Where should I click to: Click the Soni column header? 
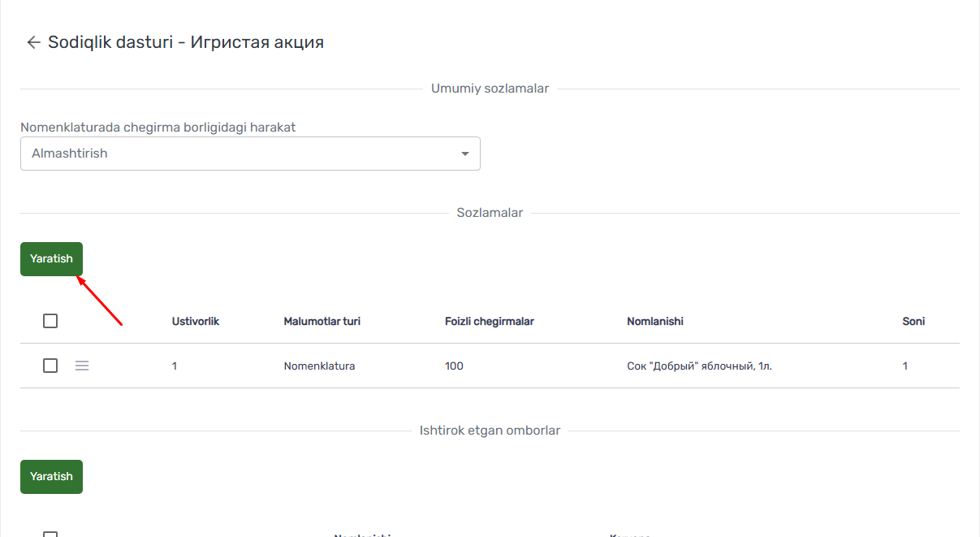click(913, 321)
